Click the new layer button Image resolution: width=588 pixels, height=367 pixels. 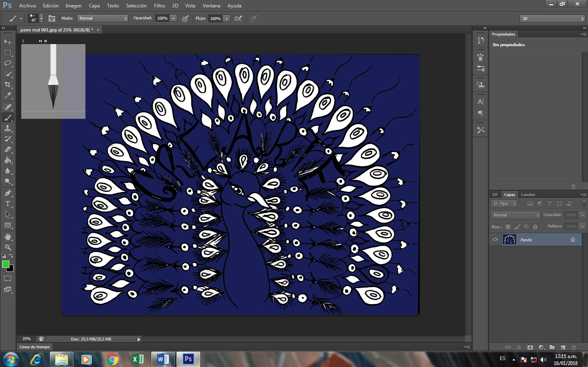(x=563, y=347)
